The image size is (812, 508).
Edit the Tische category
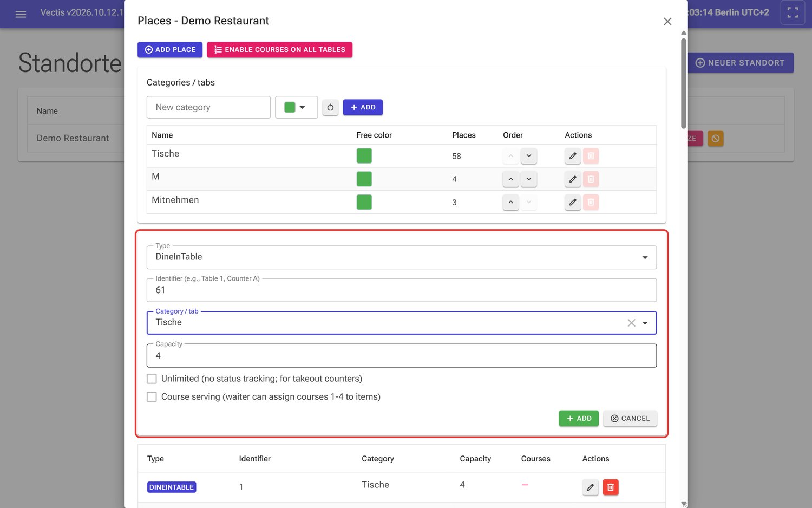coord(573,156)
